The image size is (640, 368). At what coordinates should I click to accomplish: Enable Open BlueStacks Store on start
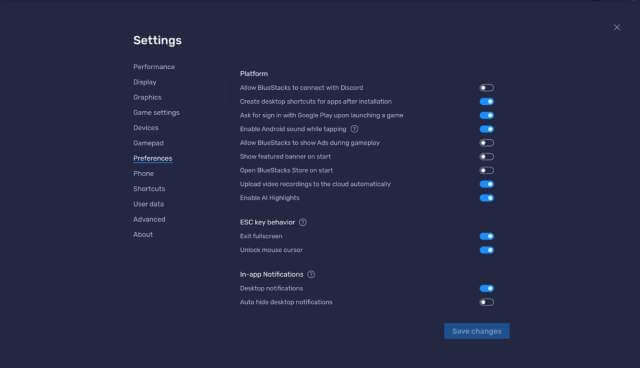(x=487, y=171)
